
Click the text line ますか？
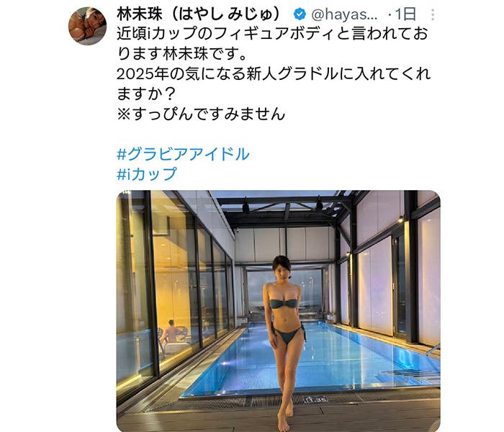tap(146, 94)
